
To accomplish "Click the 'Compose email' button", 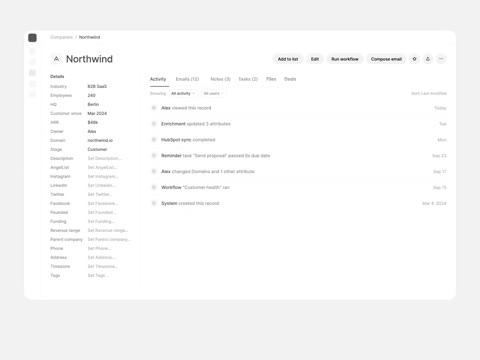I will pyautogui.click(x=386, y=59).
